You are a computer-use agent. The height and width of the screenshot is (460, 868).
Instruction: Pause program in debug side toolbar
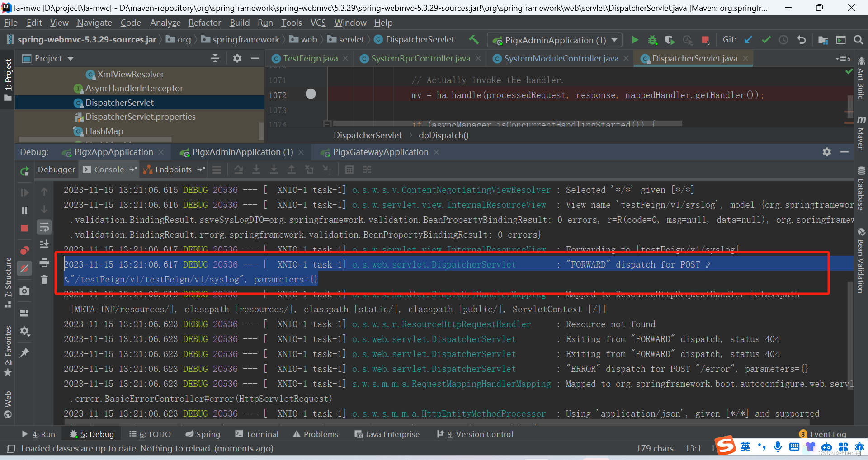(x=24, y=210)
